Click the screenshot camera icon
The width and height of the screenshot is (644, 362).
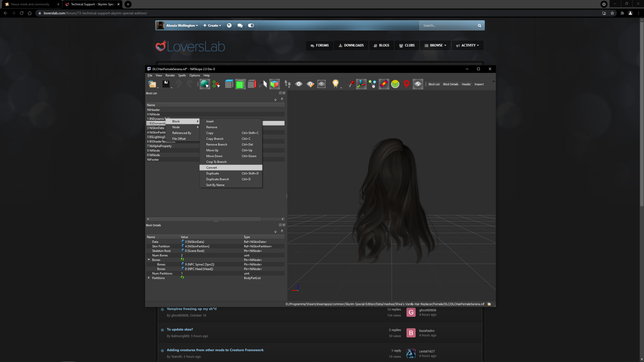[321, 84]
